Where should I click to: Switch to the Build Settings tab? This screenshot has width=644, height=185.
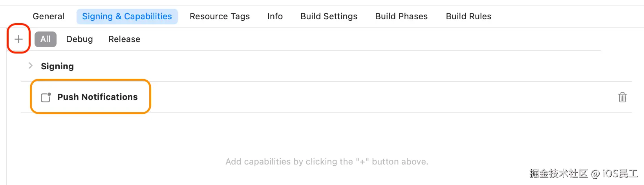click(329, 16)
